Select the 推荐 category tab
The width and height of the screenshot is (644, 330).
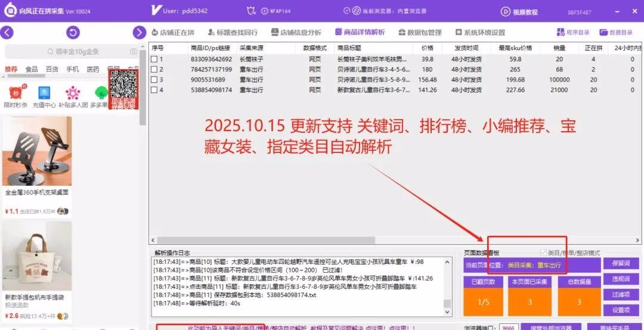pyautogui.click(x=11, y=69)
